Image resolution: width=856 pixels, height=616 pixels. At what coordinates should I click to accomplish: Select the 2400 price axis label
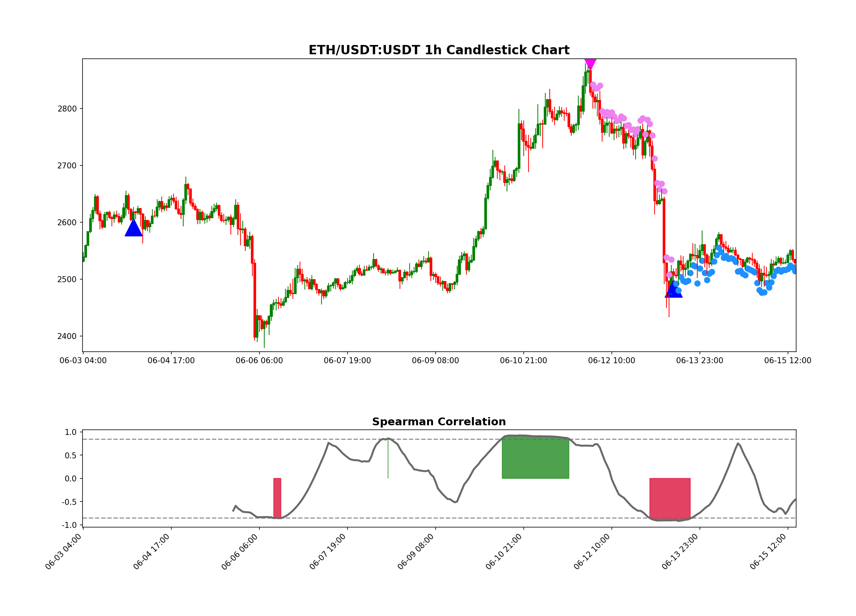67,336
